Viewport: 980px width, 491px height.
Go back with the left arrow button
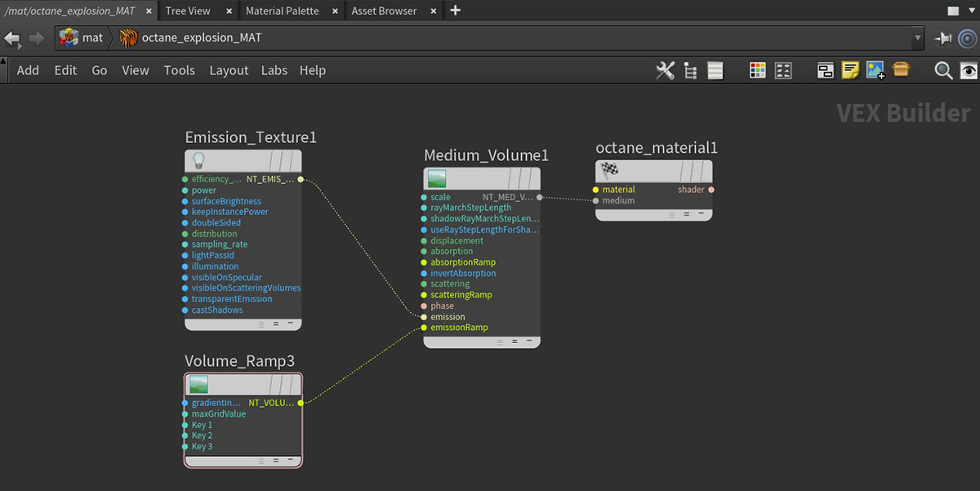(x=12, y=38)
